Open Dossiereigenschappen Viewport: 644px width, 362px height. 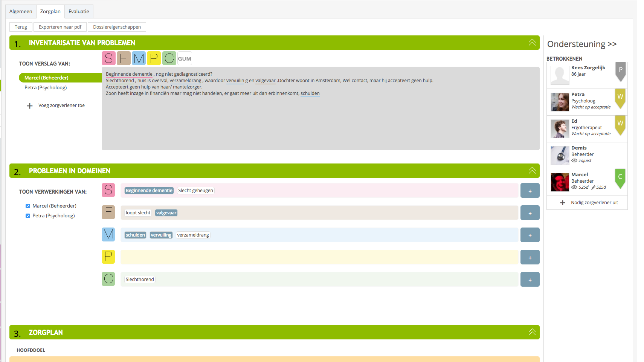click(117, 27)
